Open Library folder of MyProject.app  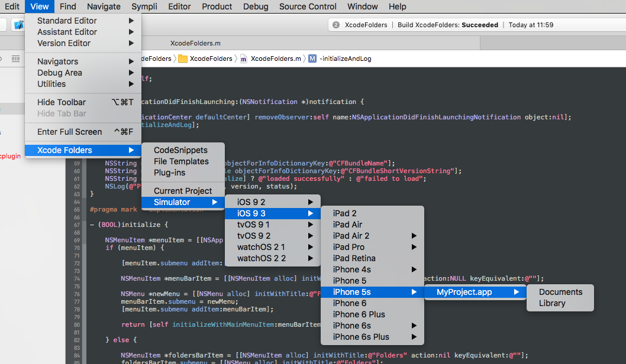560,303
